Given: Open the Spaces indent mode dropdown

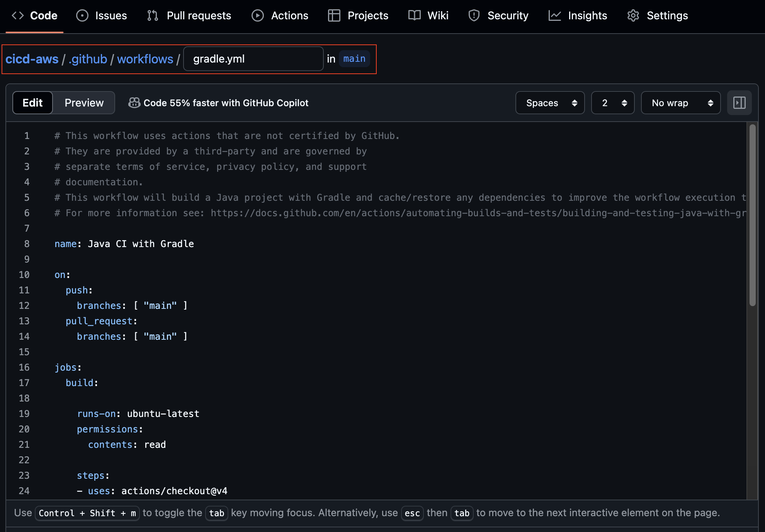Looking at the screenshot, I should (x=550, y=103).
